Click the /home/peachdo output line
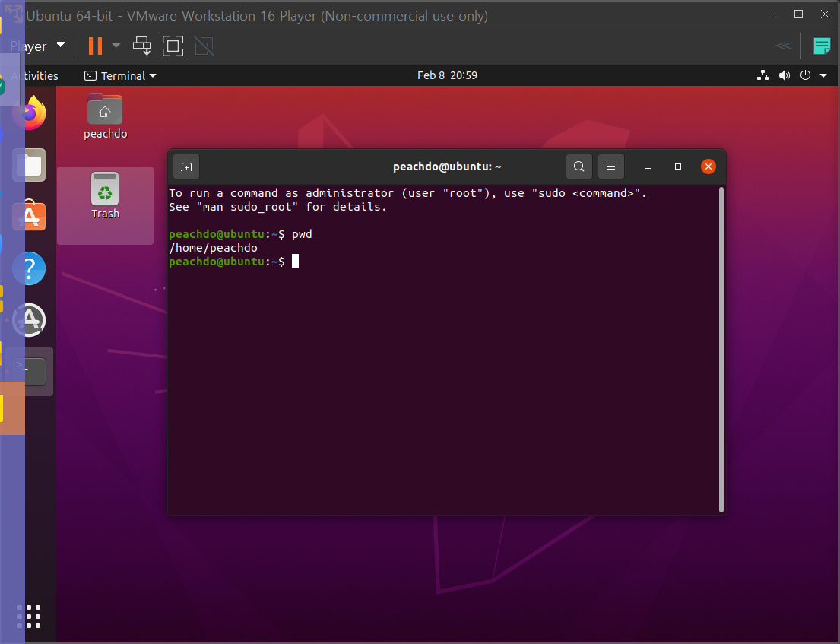Screen dimensions: 840x644 [x=213, y=248]
